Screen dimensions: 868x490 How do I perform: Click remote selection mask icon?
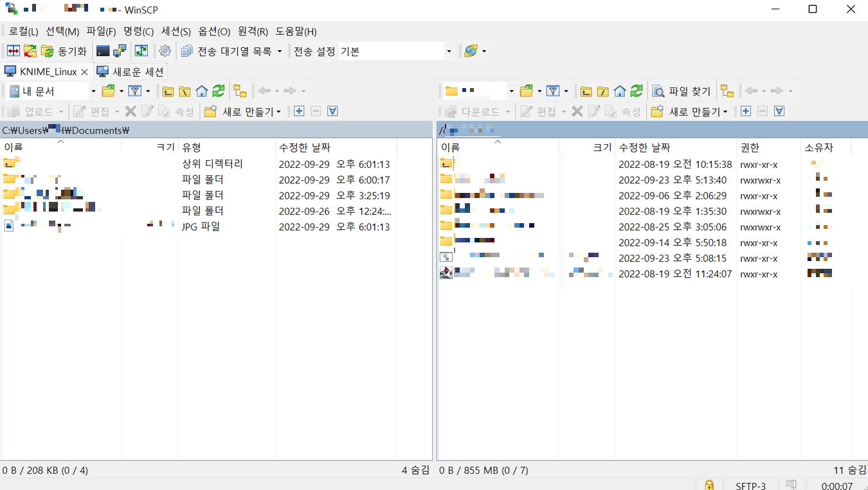click(x=779, y=111)
